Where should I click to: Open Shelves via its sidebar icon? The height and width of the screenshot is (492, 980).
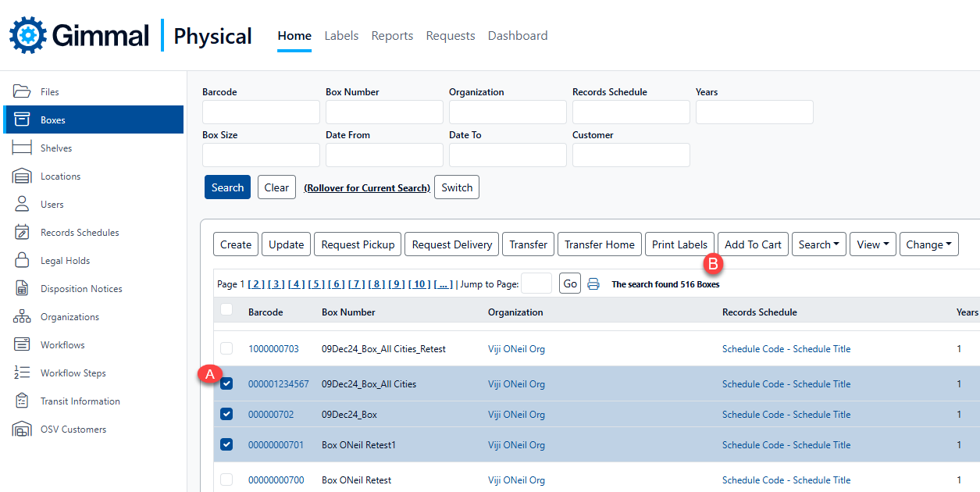pos(21,148)
